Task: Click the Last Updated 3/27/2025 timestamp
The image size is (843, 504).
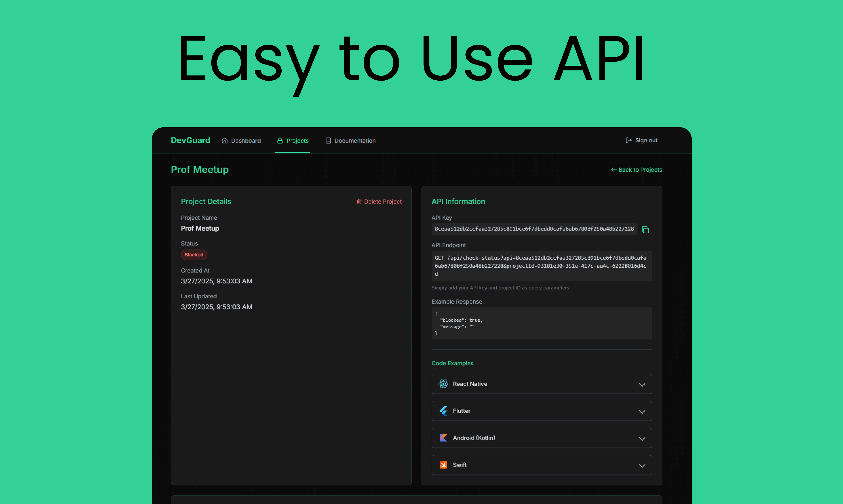Action: click(x=217, y=307)
